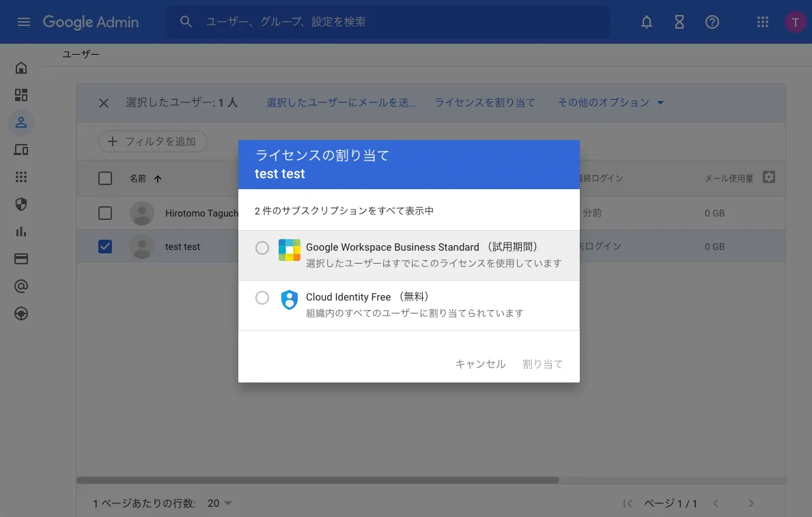Click ライセンスを割り当て action

click(485, 102)
